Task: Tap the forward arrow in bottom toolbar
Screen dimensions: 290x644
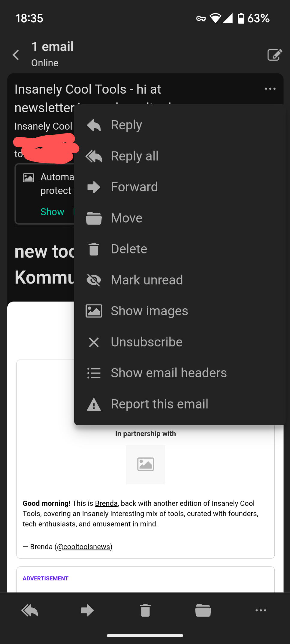Action: [x=87, y=610]
